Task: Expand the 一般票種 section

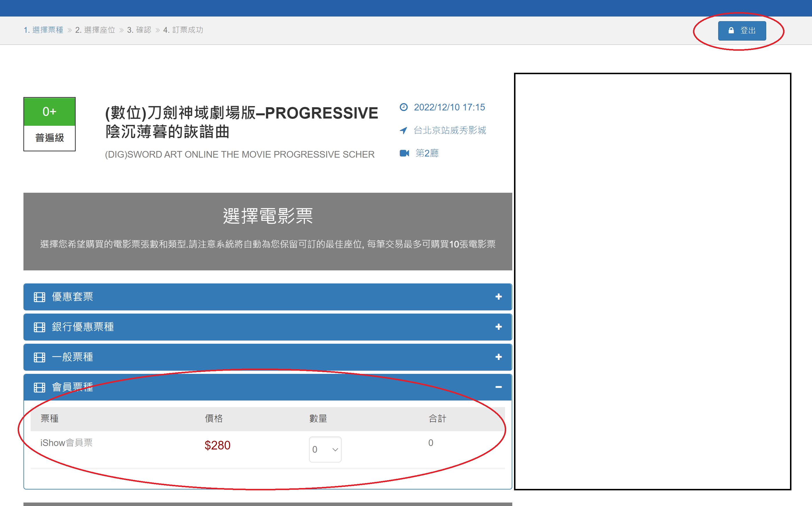Action: [x=268, y=357]
